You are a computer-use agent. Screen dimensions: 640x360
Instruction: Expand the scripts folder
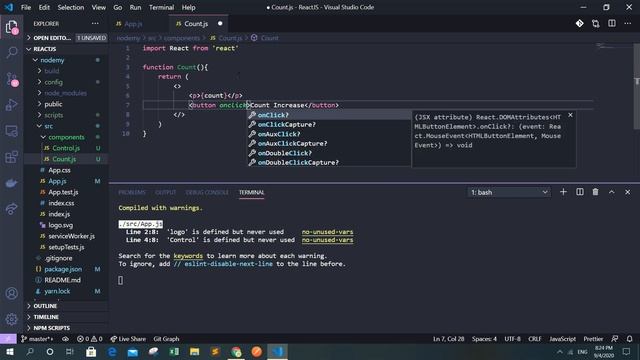pos(66,115)
